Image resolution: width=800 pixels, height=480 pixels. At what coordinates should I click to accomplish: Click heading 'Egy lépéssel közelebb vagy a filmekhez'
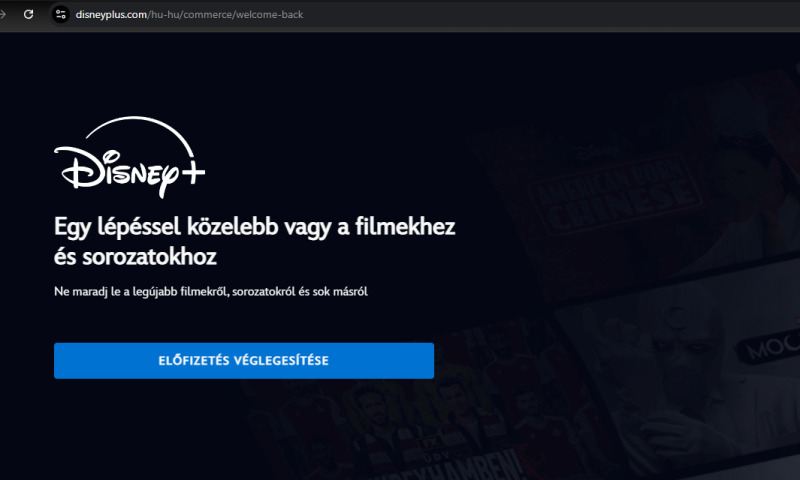(x=255, y=226)
